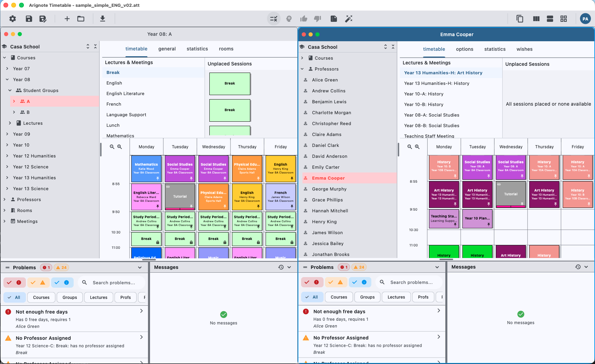Zoom out timetable in Year 08: A window
Screen dimensions: 595x364
point(112,147)
